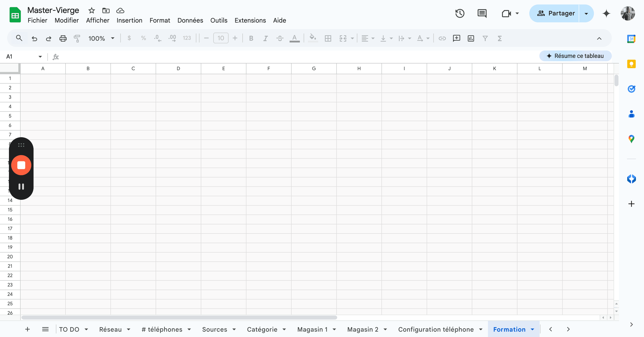Open the horizontal align dropdown
This screenshot has width=644, height=337.
click(x=368, y=38)
